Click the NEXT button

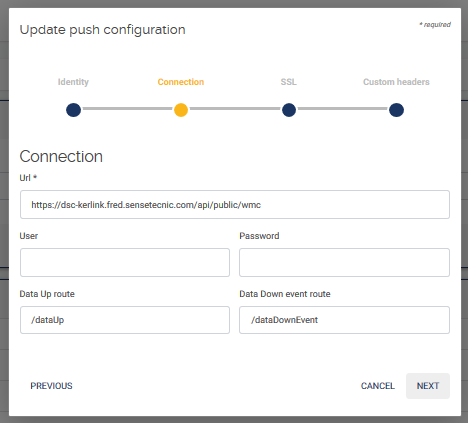[x=428, y=386]
